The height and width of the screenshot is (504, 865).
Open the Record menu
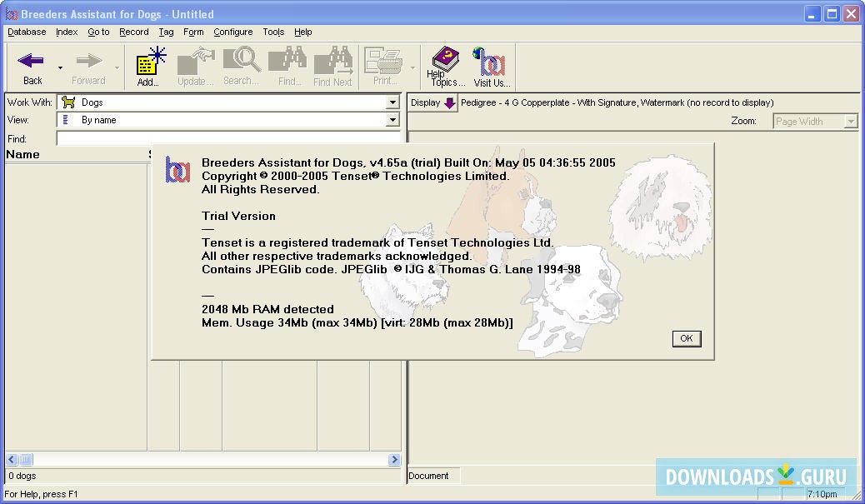coord(134,32)
